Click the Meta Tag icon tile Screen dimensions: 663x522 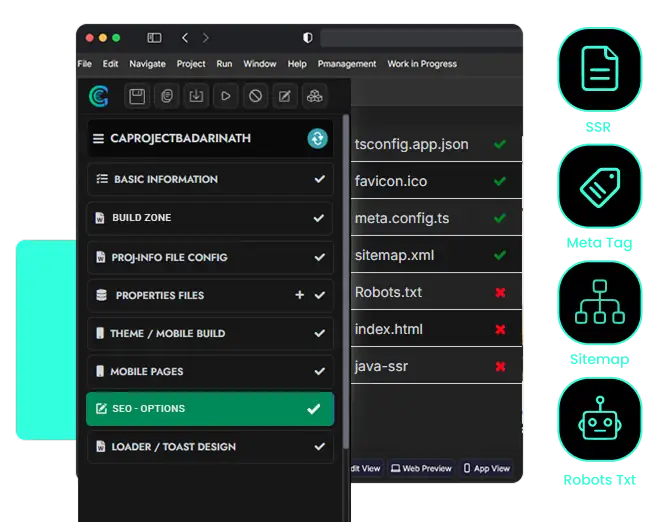click(600, 186)
